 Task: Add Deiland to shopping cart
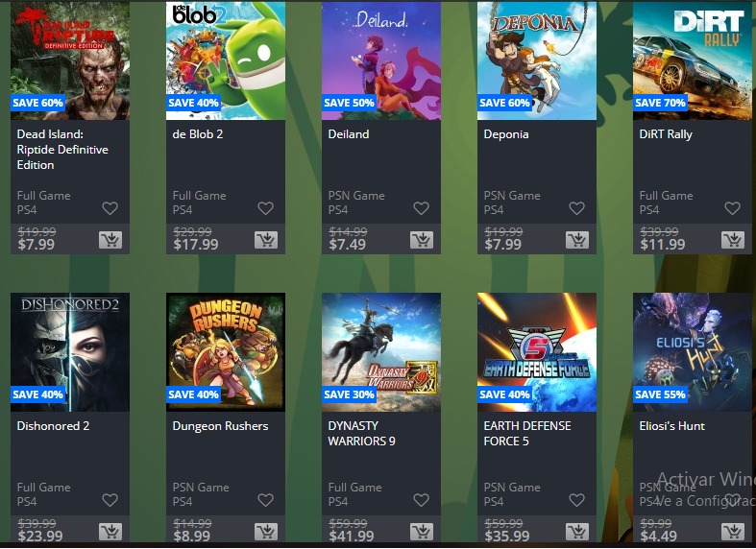422,239
